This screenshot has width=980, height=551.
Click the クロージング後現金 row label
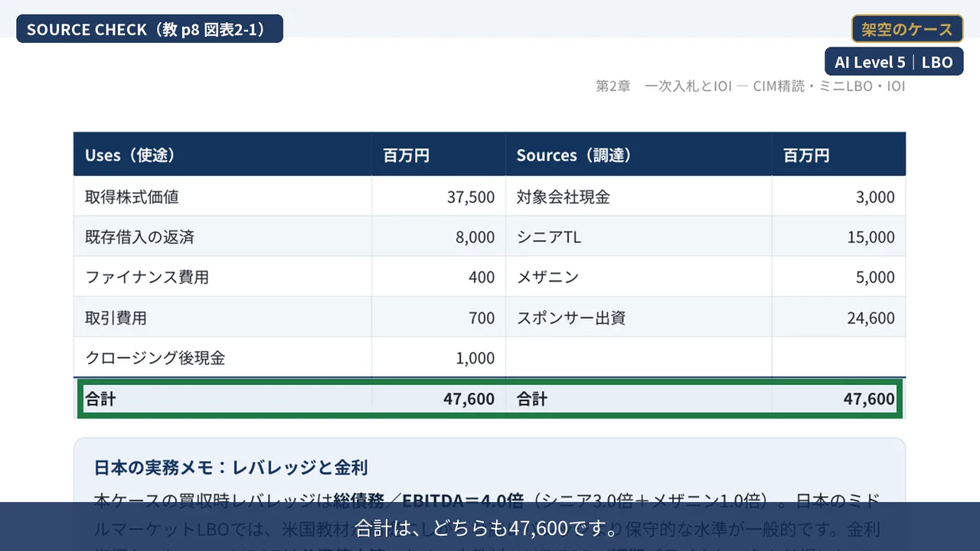point(155,357)
